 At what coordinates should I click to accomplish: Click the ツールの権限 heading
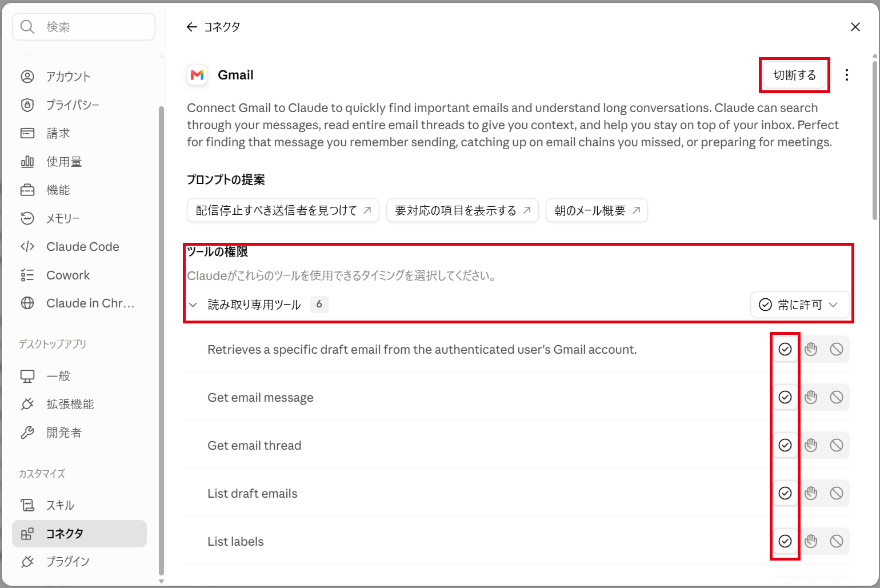217,252
